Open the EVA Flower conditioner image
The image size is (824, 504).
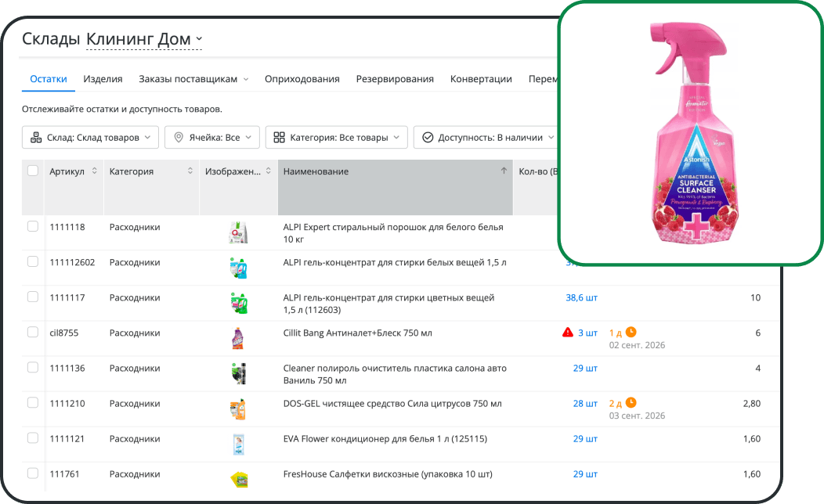(x=239, y=445)
